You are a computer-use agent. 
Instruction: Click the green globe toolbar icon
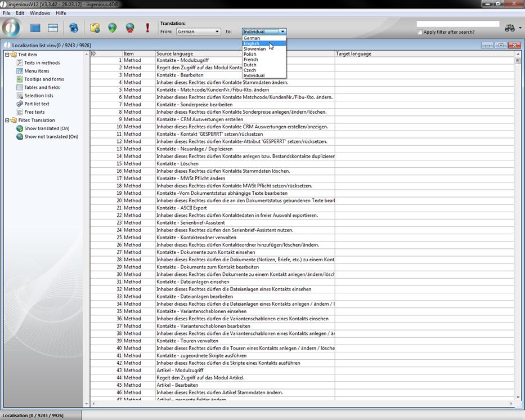click(113, 28)
